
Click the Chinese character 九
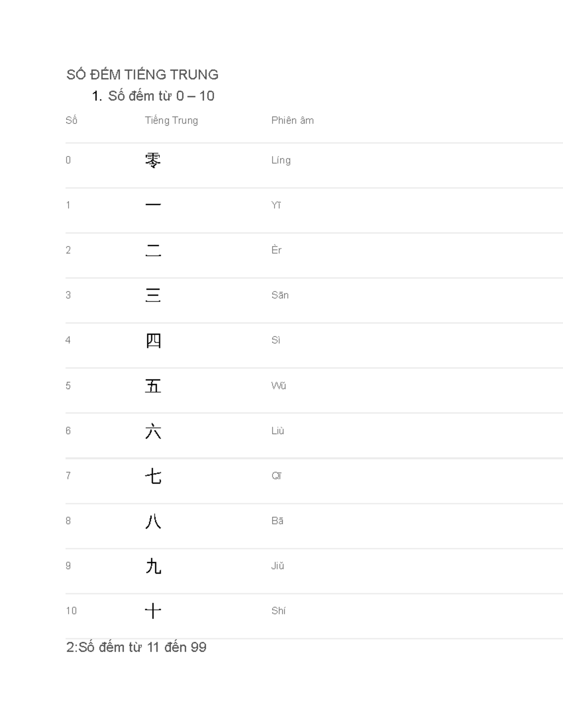[x=153, y=566]
